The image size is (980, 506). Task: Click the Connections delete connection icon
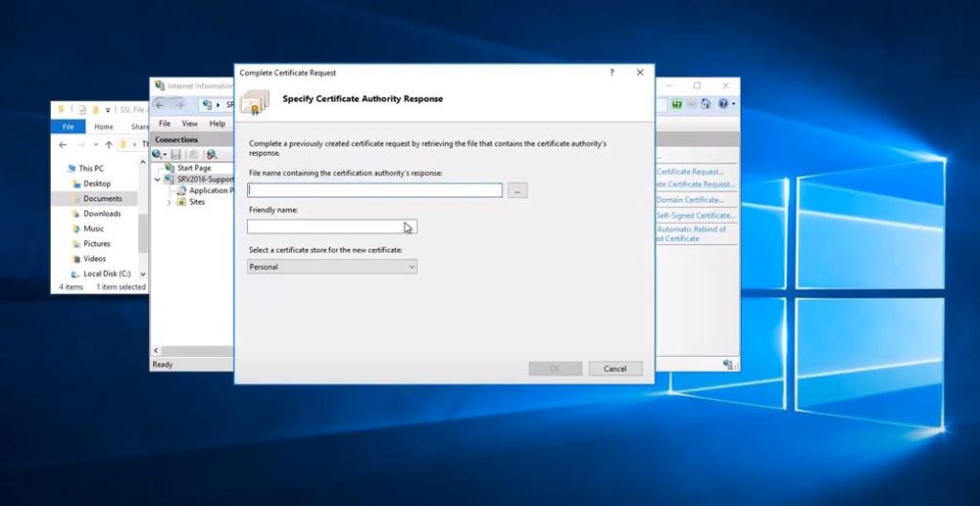[x=212, y=154]
